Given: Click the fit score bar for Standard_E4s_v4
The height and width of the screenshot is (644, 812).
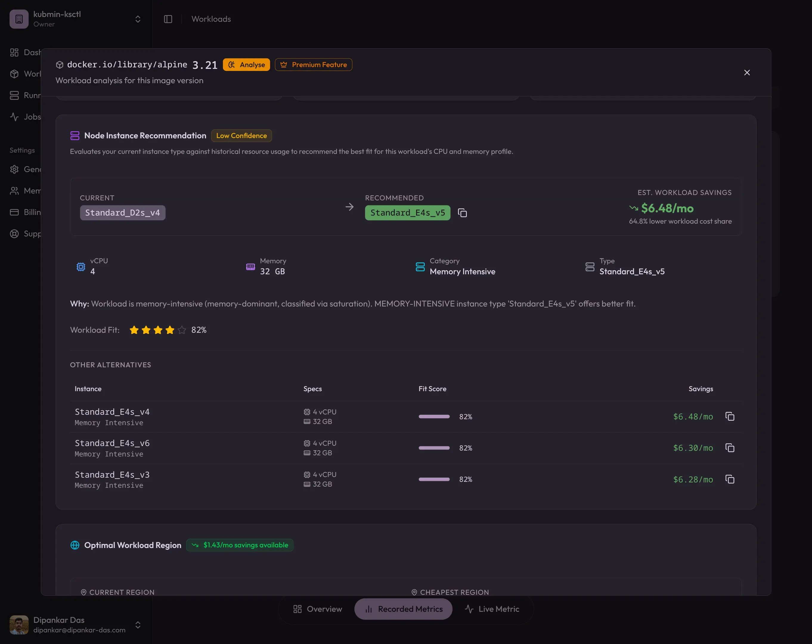Looking at the screenshot, I should click(x=434, y=417).
